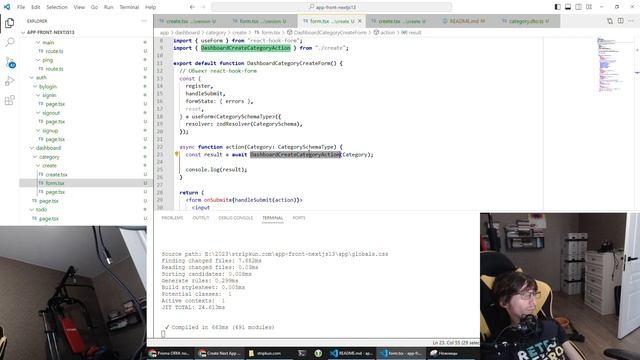Click the editor minimap

[x=612, y=64]
